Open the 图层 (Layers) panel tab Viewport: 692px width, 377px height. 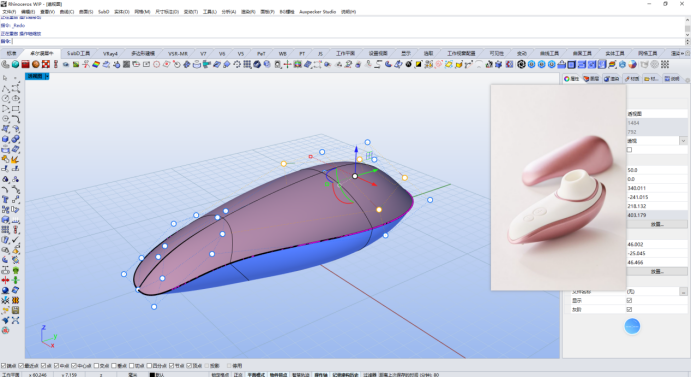pyautogui.click(x=591, y=79)
